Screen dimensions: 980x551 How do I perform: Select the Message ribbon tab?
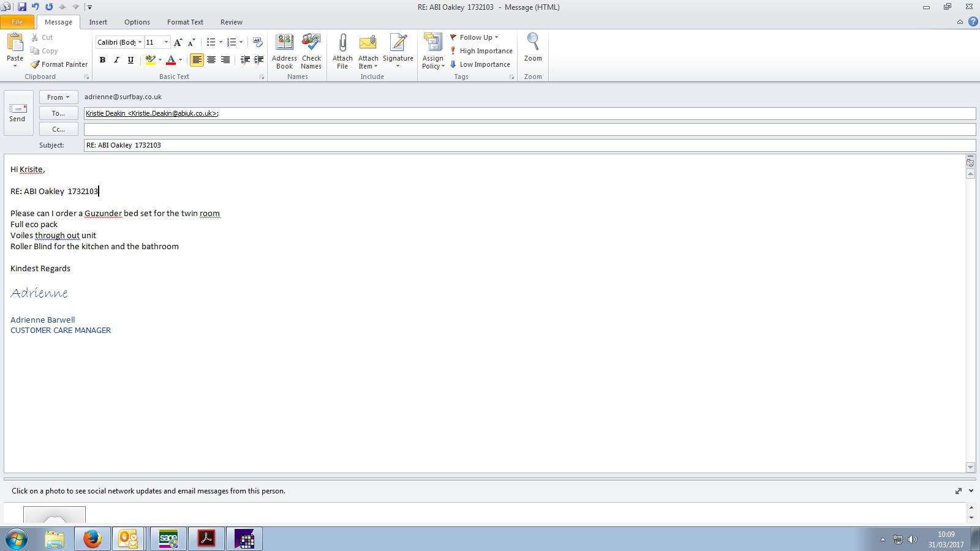tap(58, 22)
